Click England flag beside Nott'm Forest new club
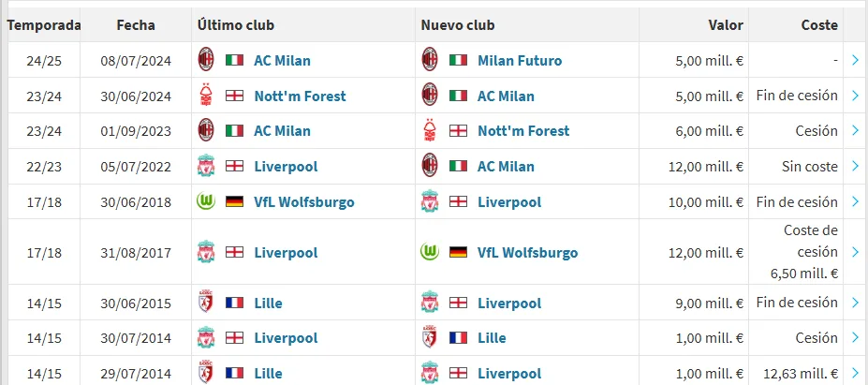 pos(459,131)
